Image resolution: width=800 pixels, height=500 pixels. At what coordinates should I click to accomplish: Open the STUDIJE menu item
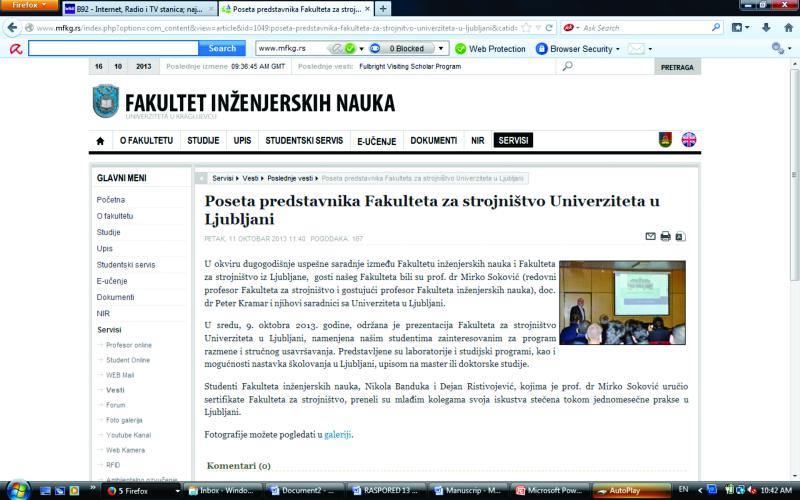click(x=203, y=141)
